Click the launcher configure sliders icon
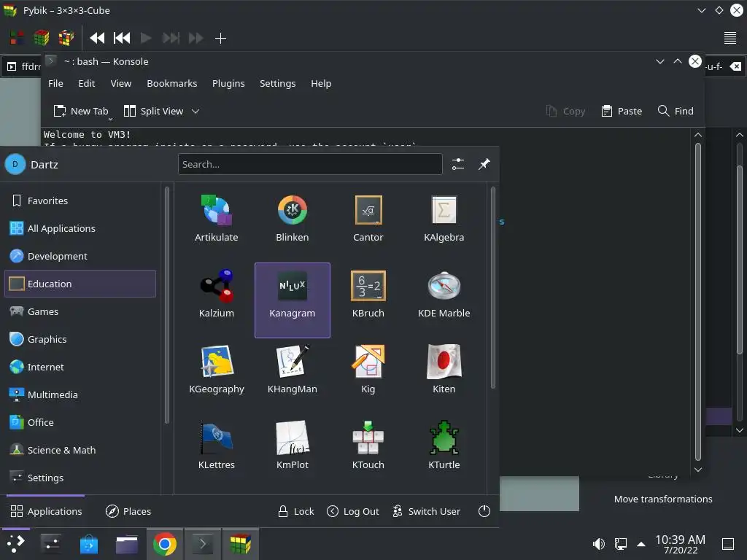 point(458,164)
